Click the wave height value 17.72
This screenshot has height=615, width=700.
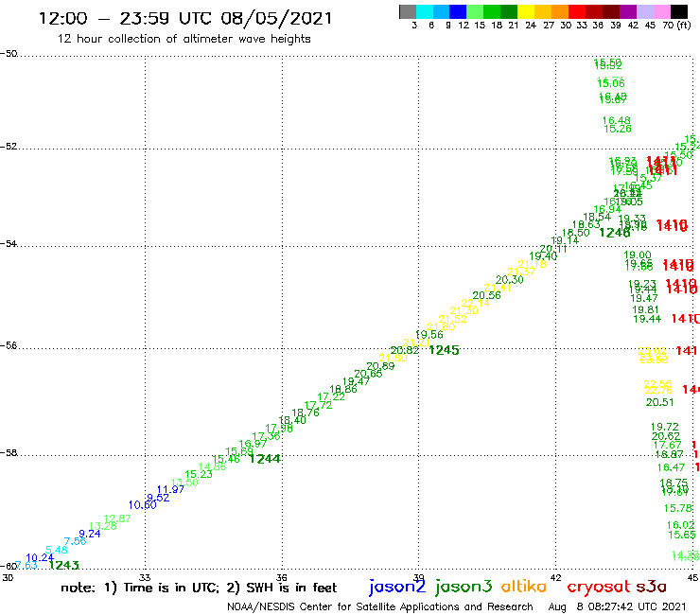[318, 405]
